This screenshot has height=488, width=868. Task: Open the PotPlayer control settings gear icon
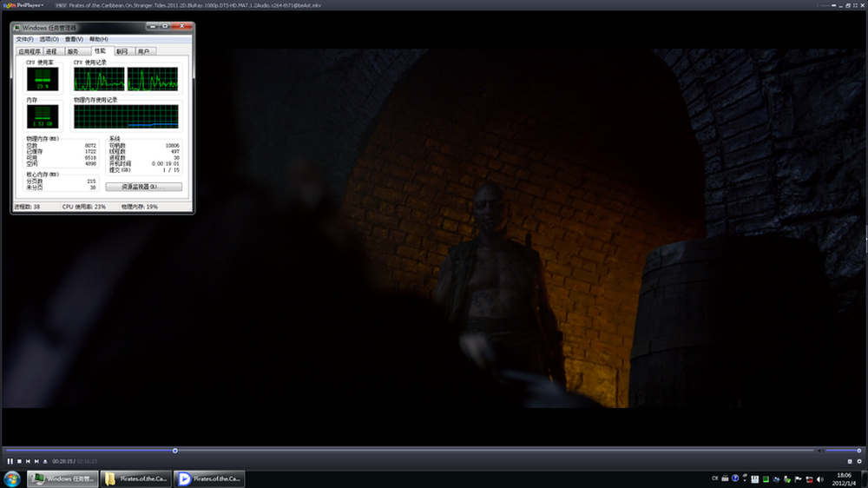[x=859, y=461]
